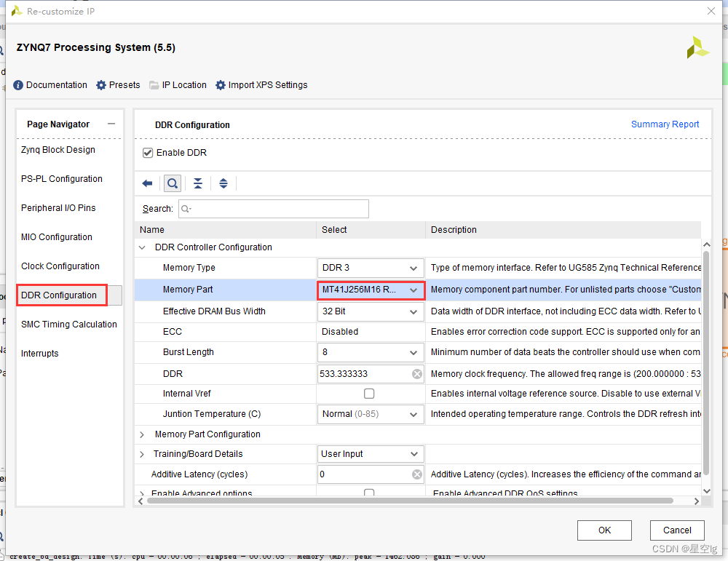Open SMC Timing Calculation page
This screenshot has height=561, width=728.
(69, 325)
